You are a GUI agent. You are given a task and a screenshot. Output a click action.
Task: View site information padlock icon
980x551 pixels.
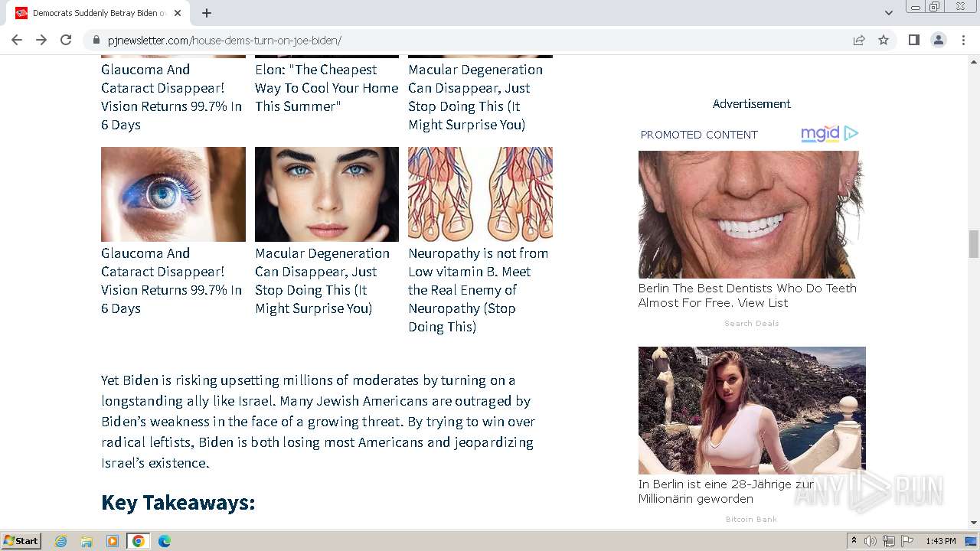point(96,41)
